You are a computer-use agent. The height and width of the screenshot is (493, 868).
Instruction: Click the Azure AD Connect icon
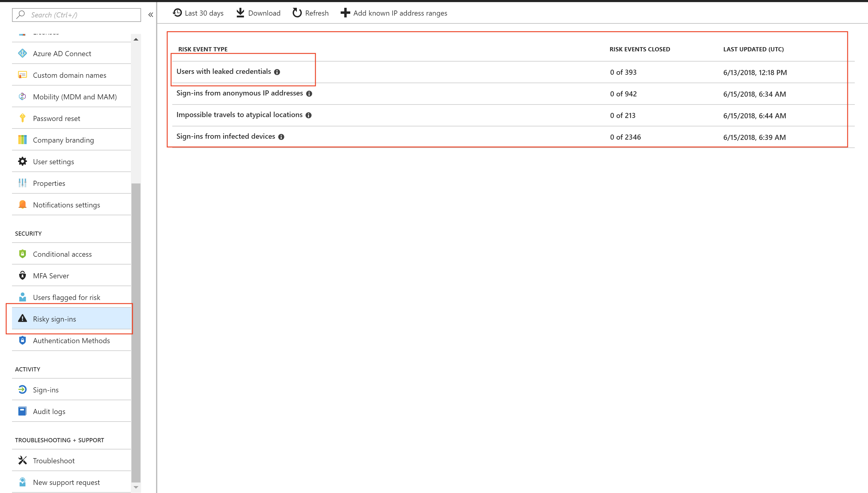pos(22,53)
